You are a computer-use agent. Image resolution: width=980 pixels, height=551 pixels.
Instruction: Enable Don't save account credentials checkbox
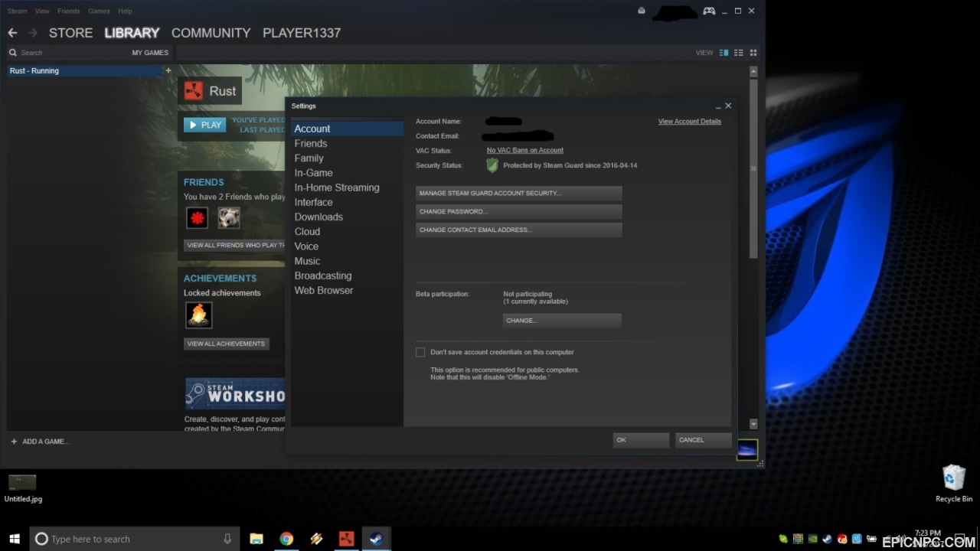420,352
